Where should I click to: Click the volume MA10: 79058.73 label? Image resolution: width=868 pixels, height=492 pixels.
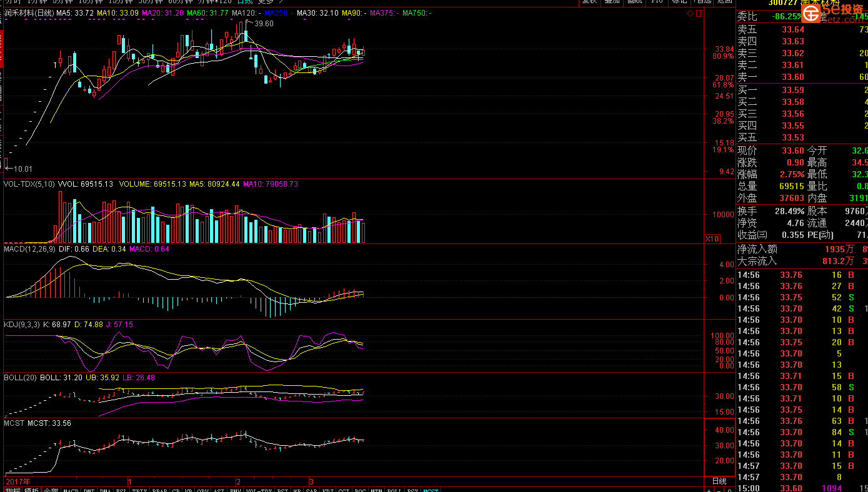(271, 184)
